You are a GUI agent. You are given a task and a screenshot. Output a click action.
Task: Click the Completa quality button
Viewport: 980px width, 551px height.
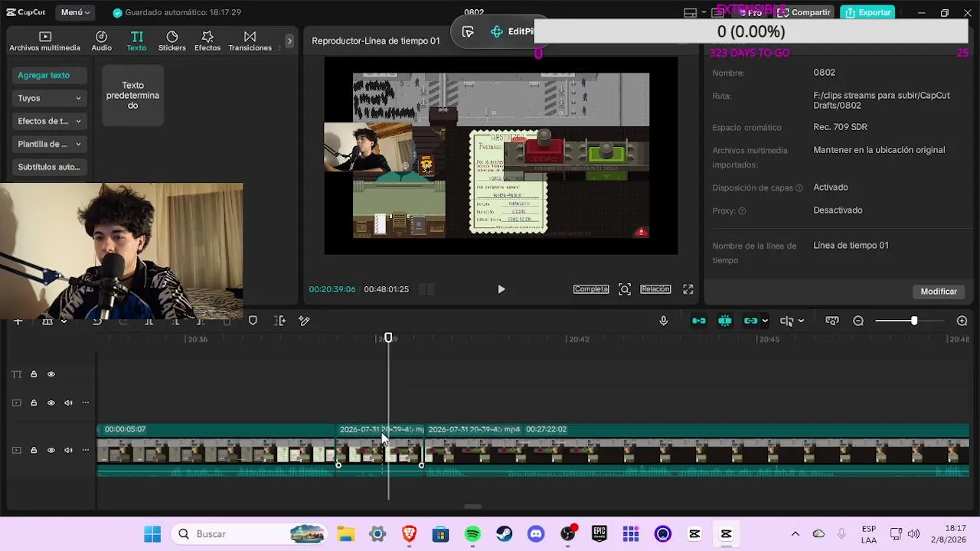click(x=591, y=289)
